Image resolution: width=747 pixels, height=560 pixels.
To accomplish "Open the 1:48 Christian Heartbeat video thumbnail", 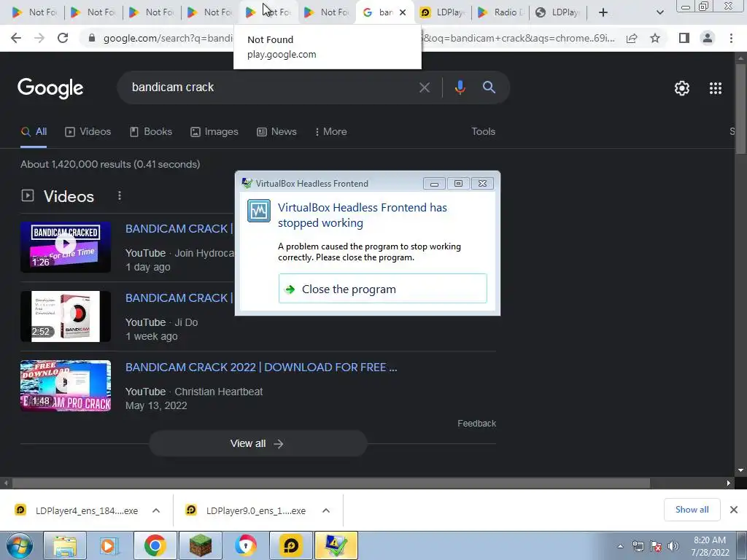I will 66,386.
